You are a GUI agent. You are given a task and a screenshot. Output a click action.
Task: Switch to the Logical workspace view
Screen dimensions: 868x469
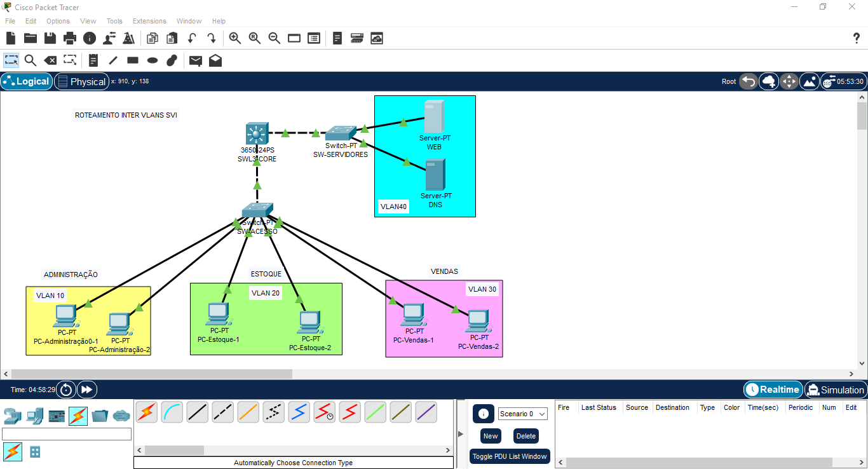[27, 81]
